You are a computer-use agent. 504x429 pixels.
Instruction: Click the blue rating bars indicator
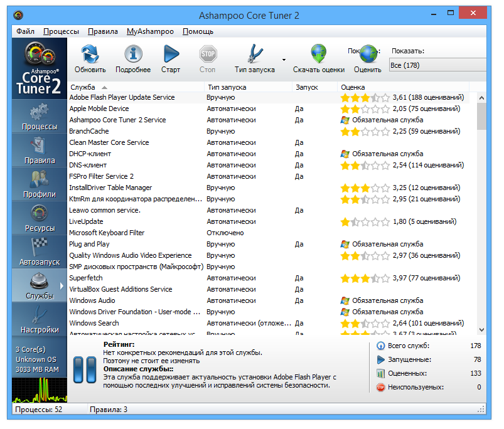pos(85,369)
